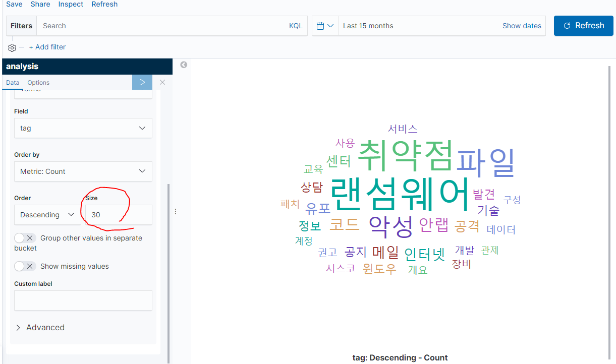The width and height of the screenshot is (616, 364).
Task: Toggle Show missing values switch
Action: pyautogui.click(x=25, y=266)
